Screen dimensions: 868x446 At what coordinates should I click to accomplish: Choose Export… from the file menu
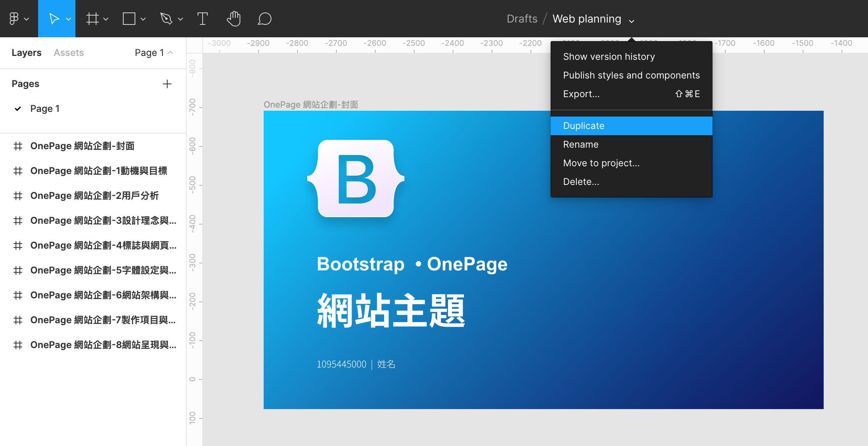pos(632,94)
